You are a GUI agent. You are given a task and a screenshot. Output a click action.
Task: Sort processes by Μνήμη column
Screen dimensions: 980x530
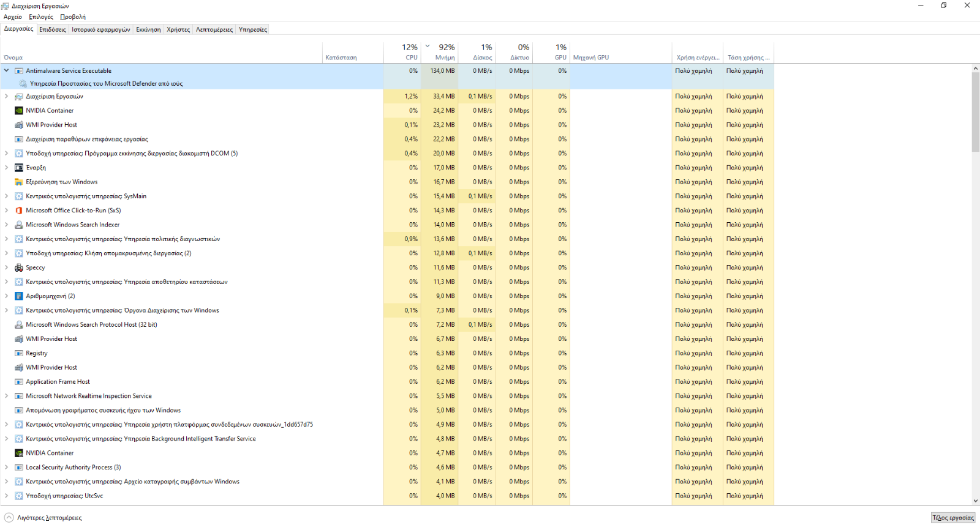pyautogui.click(x=439, y=53)
